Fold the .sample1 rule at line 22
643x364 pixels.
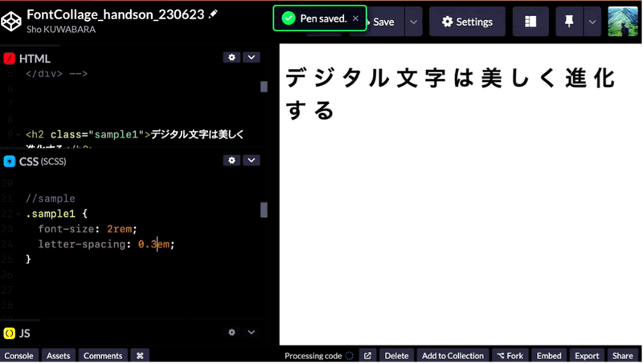[x=18, y=214]
